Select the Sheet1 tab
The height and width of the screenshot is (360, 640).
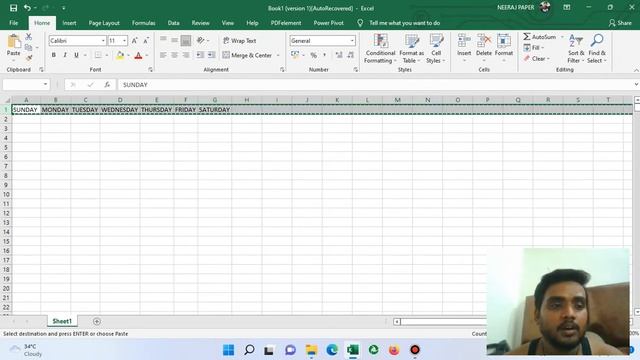tap(62, 321)
